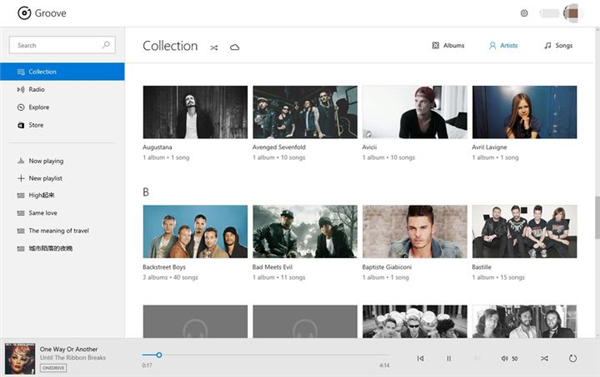This screenshot has height=377, width=600.
Task: Toggle repeat in player bar
Action: pos(572,359)
